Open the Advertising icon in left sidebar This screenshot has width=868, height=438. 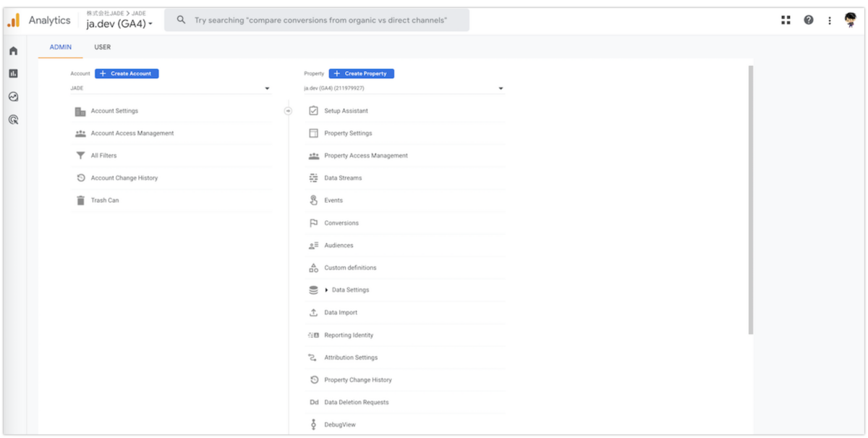[13, 119]
